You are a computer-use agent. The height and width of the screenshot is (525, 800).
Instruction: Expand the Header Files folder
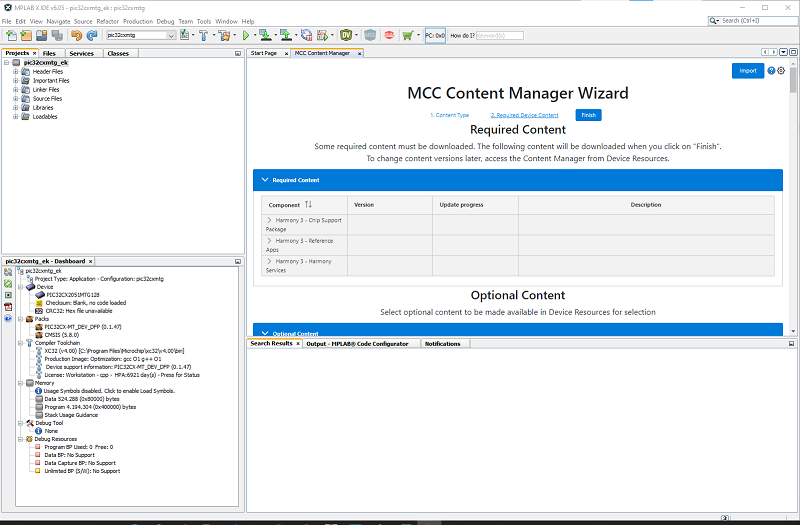[x=15, y=71]
